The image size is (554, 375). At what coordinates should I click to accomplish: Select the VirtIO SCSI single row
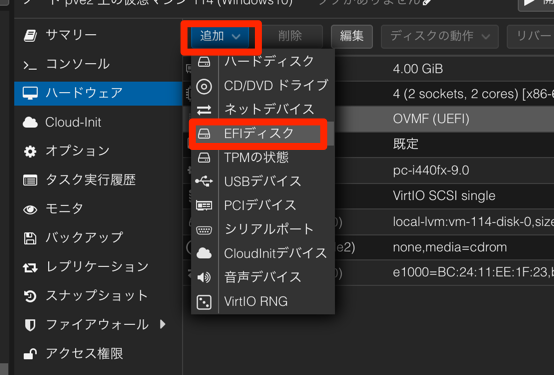coord(369,196)
